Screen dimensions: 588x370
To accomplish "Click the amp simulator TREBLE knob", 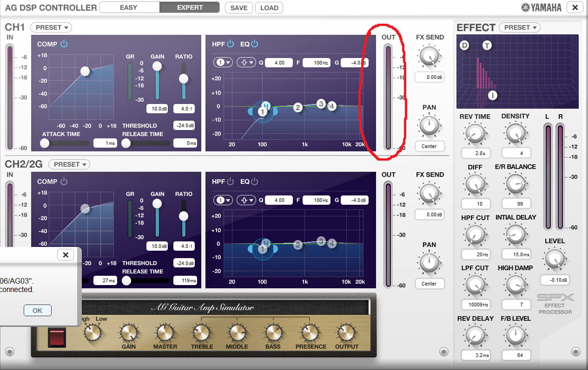I will [201, 333].
